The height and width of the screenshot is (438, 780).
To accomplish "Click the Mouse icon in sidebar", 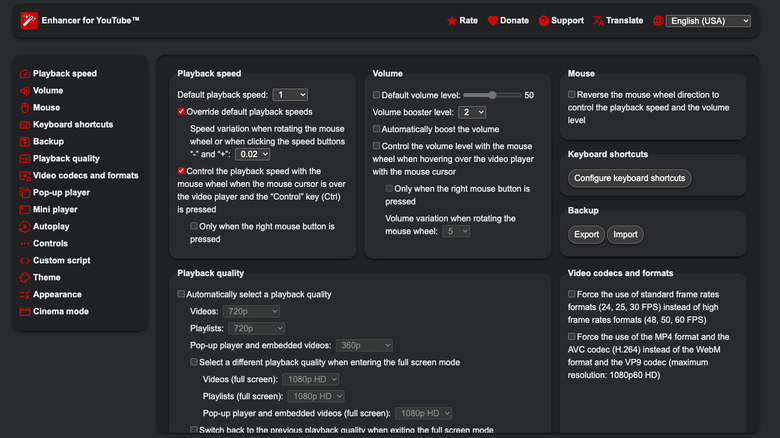I will [24, 108].
